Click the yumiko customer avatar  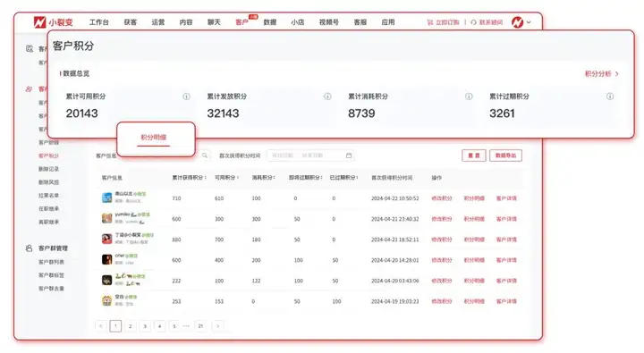pyautogui.click(x=106, y=218)
